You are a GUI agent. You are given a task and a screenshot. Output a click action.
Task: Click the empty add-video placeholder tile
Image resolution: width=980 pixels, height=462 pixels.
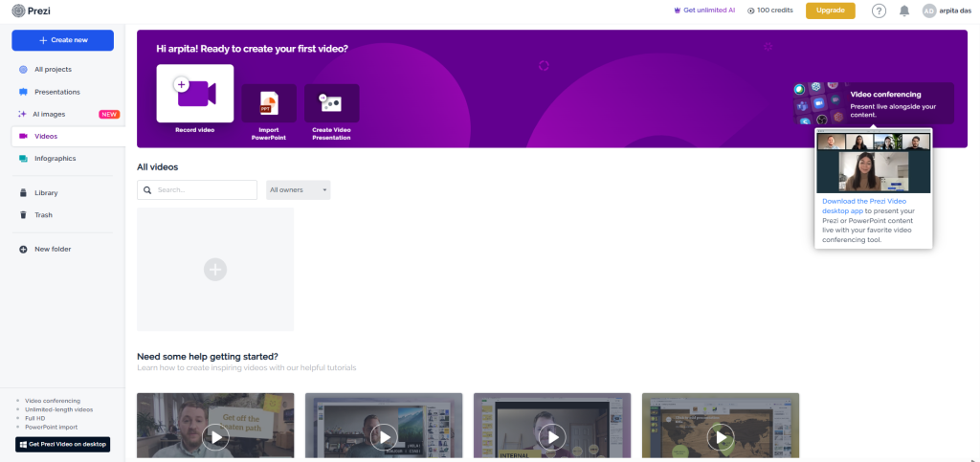215,270
